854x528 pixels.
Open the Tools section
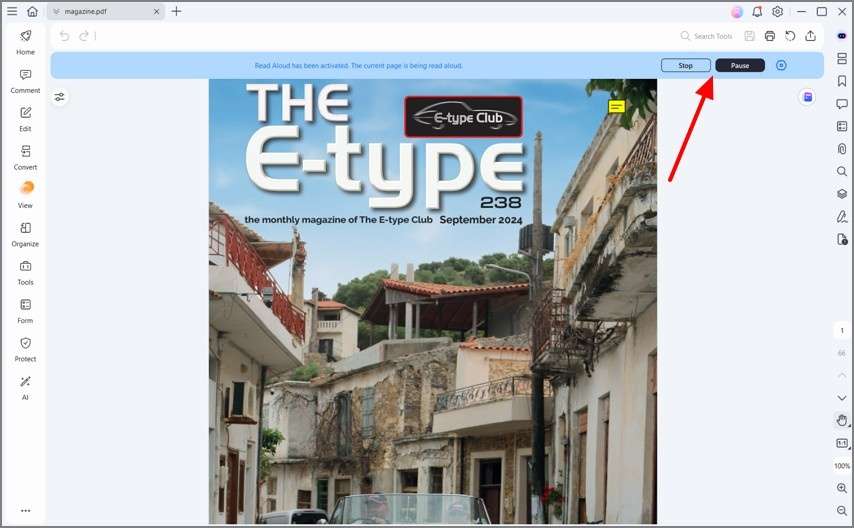(x=25, y=273)
